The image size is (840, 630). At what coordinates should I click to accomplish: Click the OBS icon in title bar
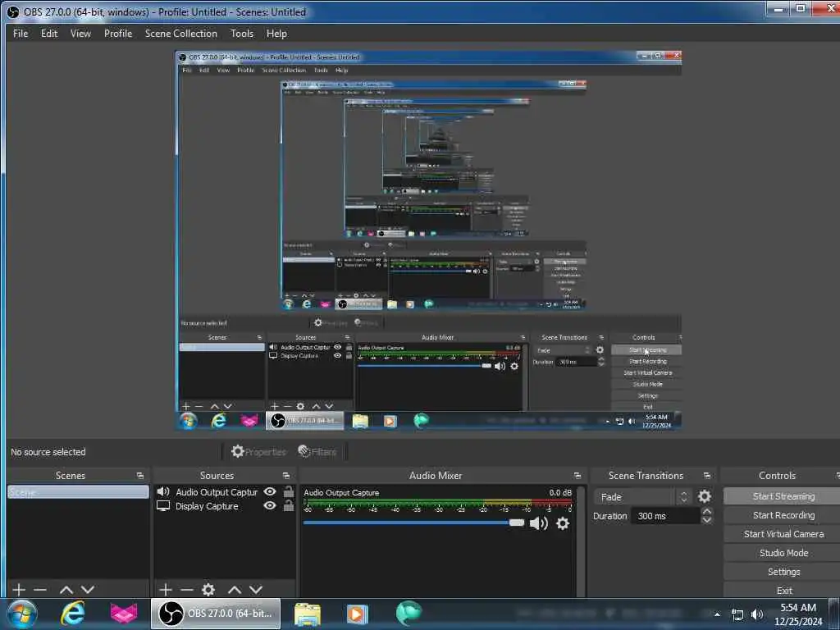tap(13, 11)
